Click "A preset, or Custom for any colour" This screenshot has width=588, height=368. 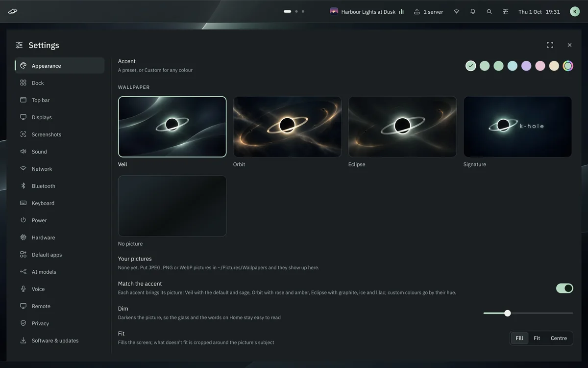[155, 70]
